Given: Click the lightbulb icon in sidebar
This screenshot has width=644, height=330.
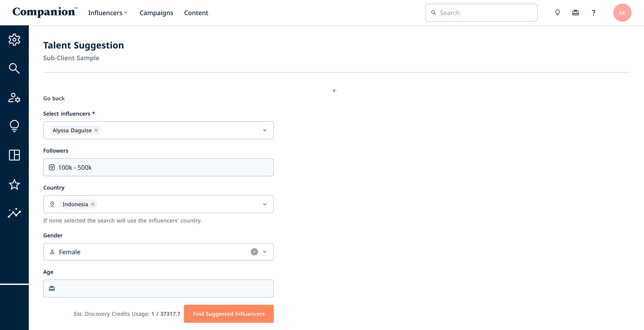Looking at the screenshot, I should click(14, 126).
